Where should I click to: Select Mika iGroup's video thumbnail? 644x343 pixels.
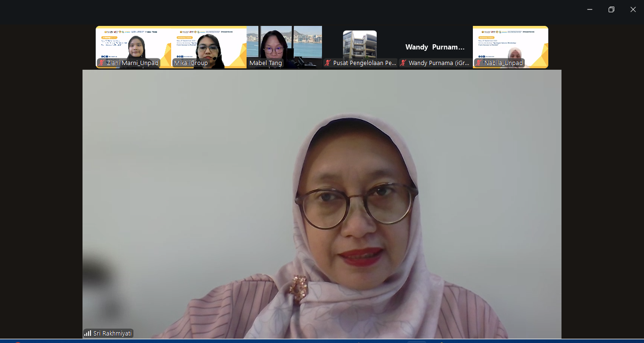tap(209, 47)
